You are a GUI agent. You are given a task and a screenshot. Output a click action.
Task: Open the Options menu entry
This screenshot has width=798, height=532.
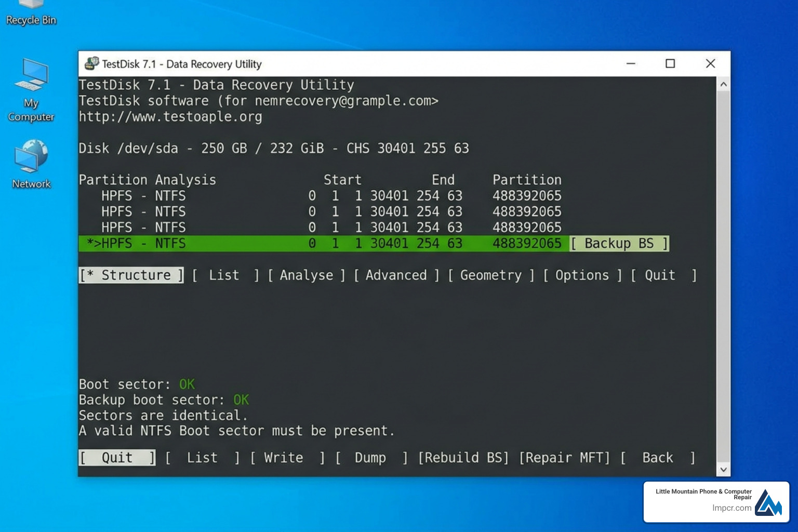tap(582, 275)
